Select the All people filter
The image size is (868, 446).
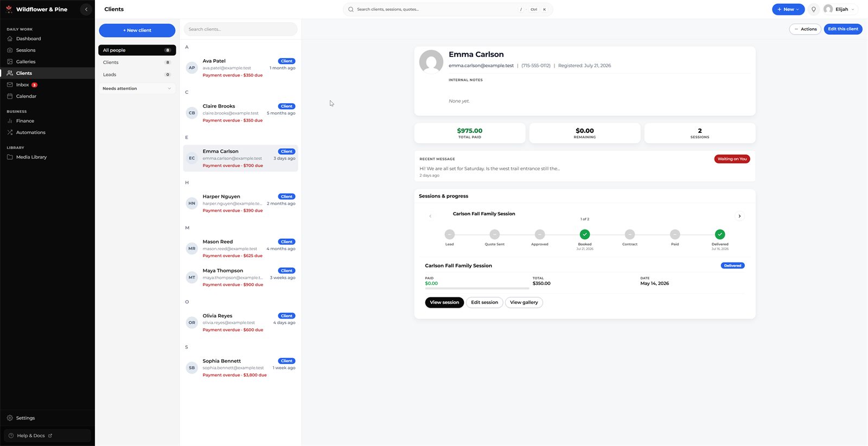137,50
